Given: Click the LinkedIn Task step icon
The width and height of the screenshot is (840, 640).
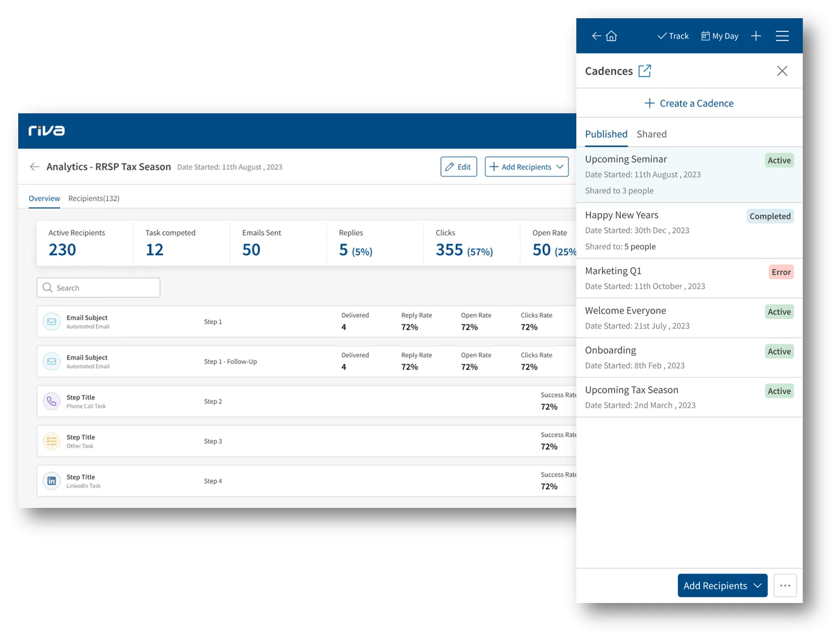Looking at the screenshot, I should click(52, 481).
